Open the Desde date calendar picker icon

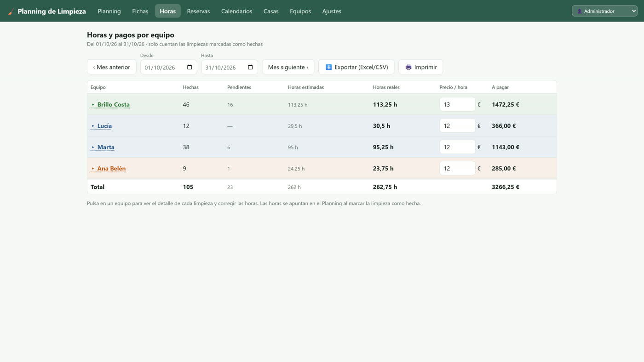pyautogui.click(x=190, y=67)
